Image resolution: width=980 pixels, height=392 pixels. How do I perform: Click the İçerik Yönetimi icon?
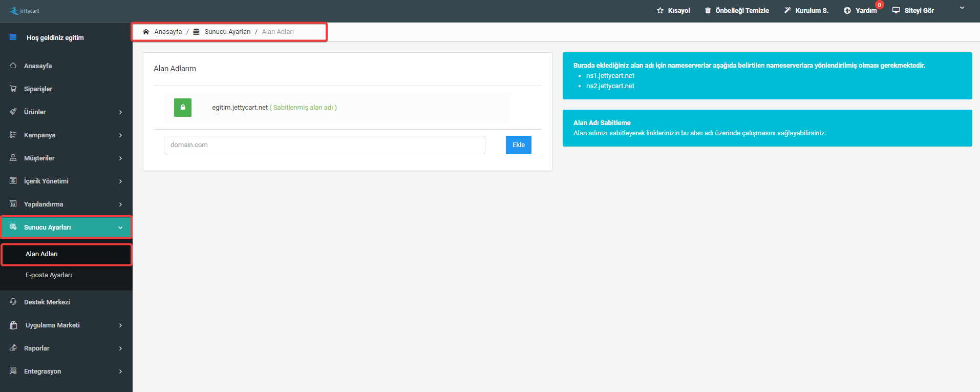point(13,181)
